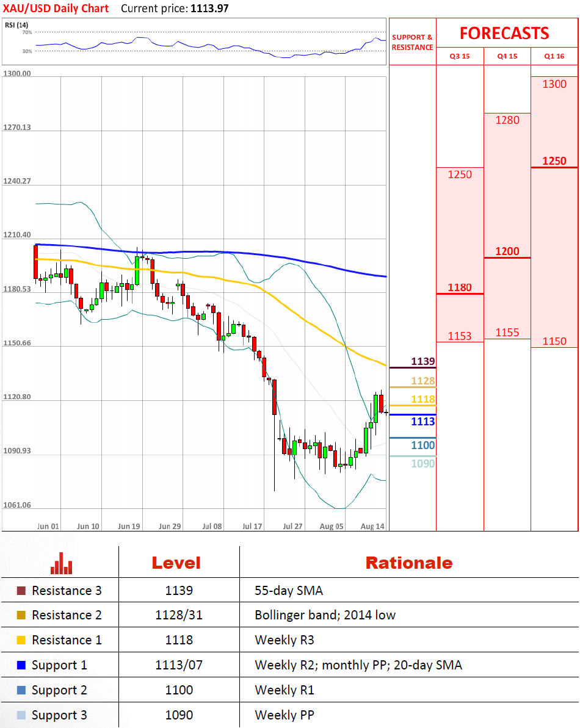
Task: Select the Resistance 1 row label
Action: (x=67, y=640)
